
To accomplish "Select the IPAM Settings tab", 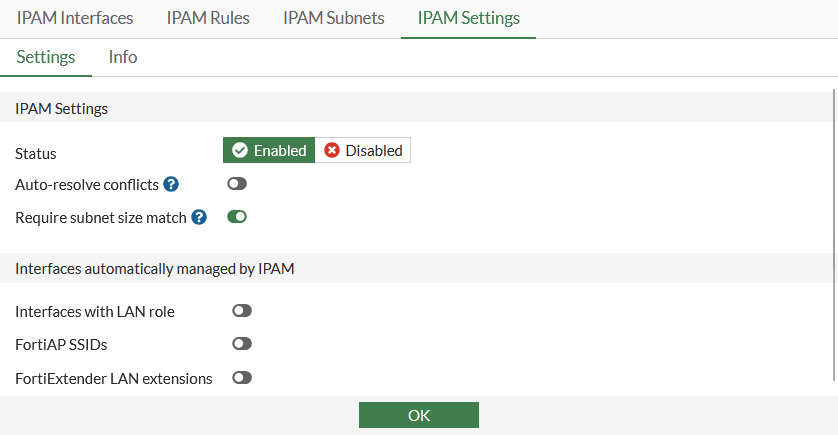I will [468, 18].
